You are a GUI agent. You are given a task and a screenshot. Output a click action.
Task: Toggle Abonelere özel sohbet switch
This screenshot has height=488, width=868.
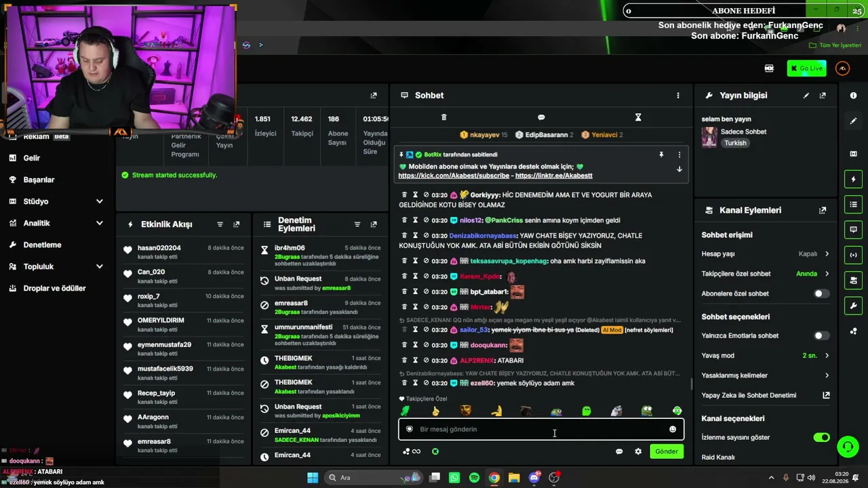(821, 293)
